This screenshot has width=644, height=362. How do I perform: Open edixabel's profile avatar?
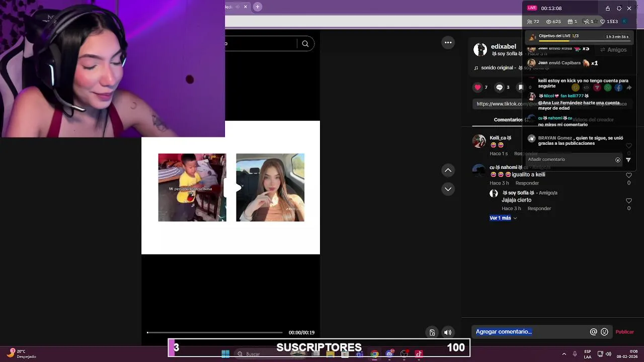click(480, 49)
